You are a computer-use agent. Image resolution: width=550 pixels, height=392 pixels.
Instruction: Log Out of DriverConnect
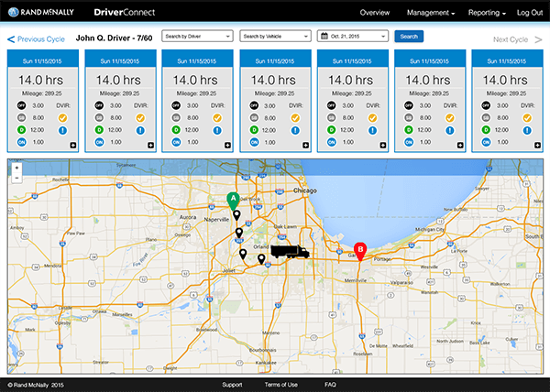530,13
